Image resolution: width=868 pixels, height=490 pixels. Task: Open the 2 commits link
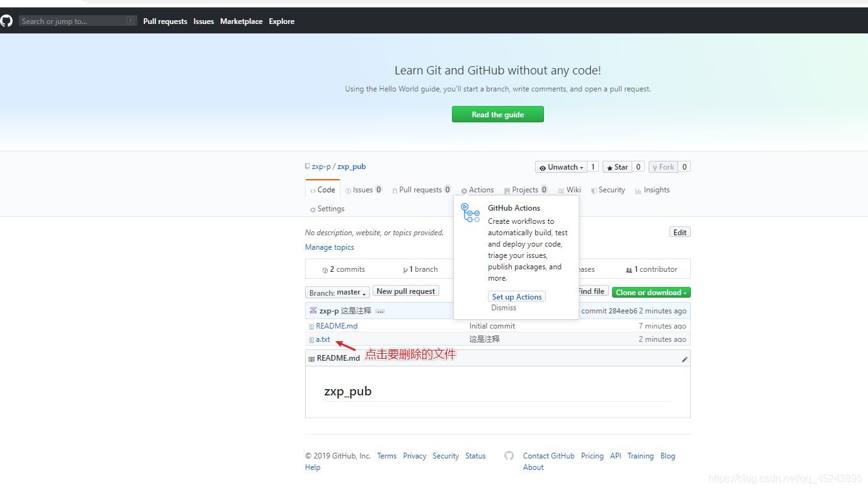[344, 269]
